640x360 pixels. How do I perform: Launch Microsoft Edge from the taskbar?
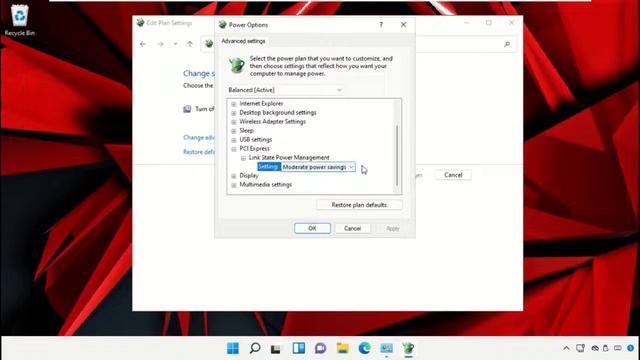click(x=364, y=348)
